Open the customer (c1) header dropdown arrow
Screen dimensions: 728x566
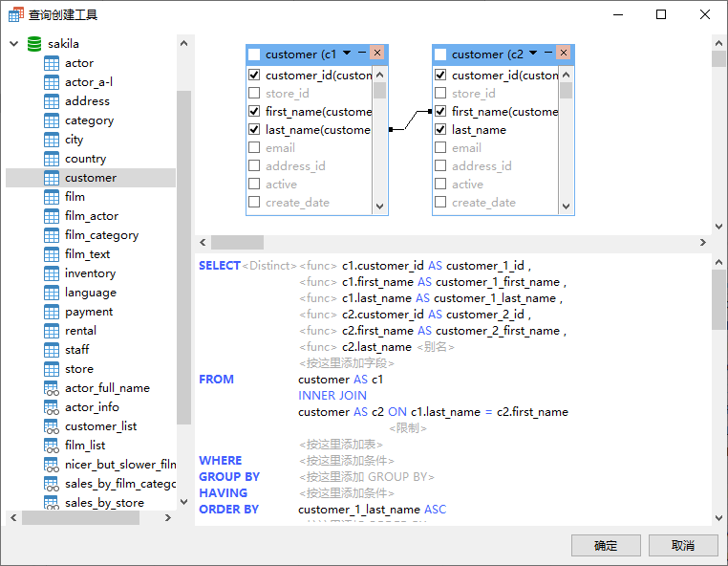[x=347, y=53]
